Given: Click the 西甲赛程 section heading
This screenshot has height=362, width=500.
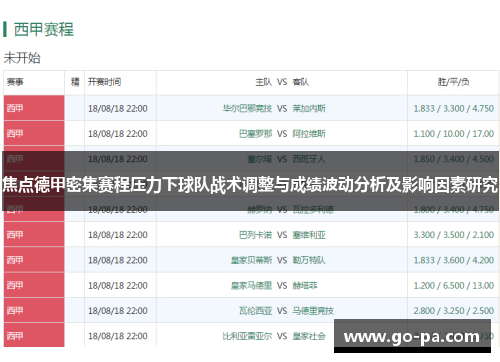Looking at the screenshot, I should pos(44,29).
